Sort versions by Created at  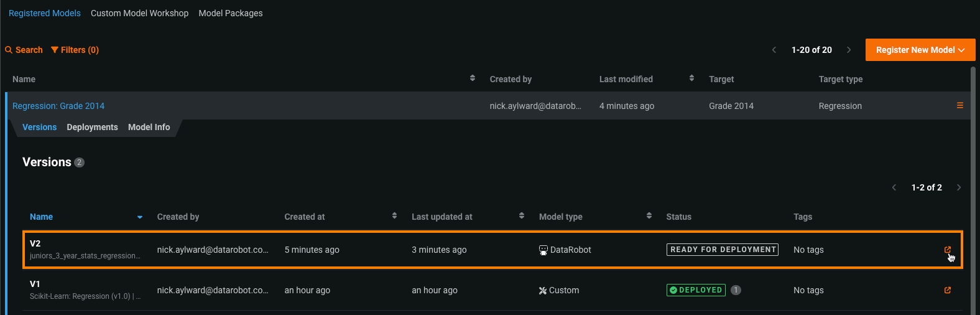394,216
